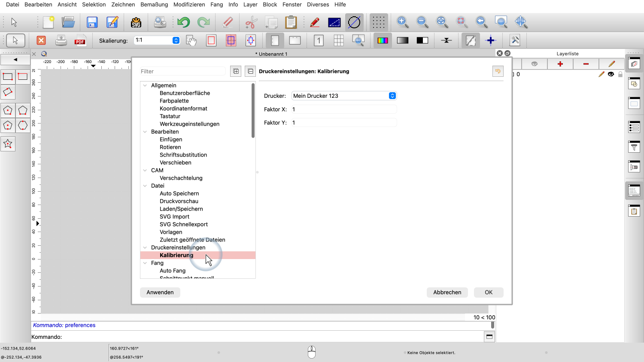This screenshot has width=644, height=362.
Task: Click the zoom in magnifier icon
Action: (402, 22)
